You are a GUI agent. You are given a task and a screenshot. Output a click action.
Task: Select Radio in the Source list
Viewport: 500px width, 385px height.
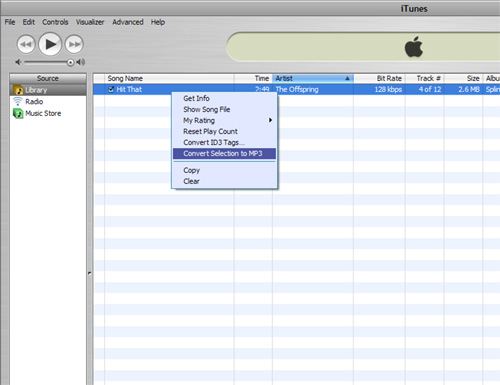click(48, 101)
